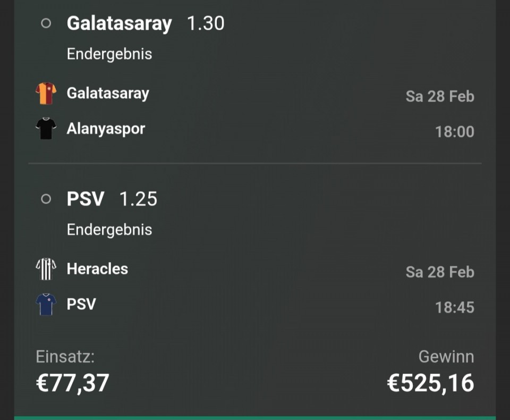Click the bold Galatasaray selection heading
510x420 pixels.
[x=119, y=23]
